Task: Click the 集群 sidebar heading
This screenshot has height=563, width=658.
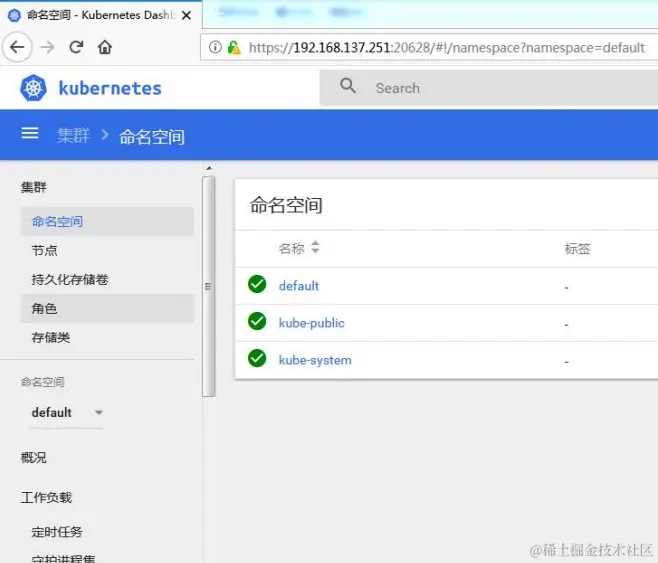Action: coord(34,187)
